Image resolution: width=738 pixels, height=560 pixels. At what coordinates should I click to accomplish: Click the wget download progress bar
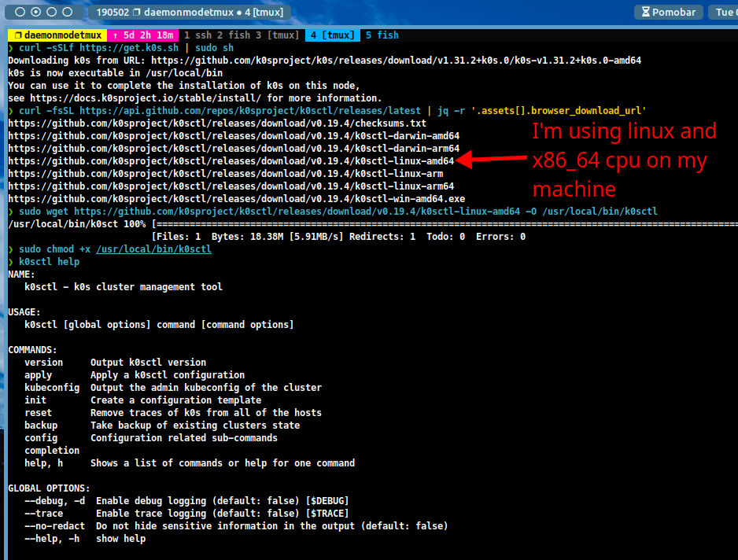click(x=445, y=224)
